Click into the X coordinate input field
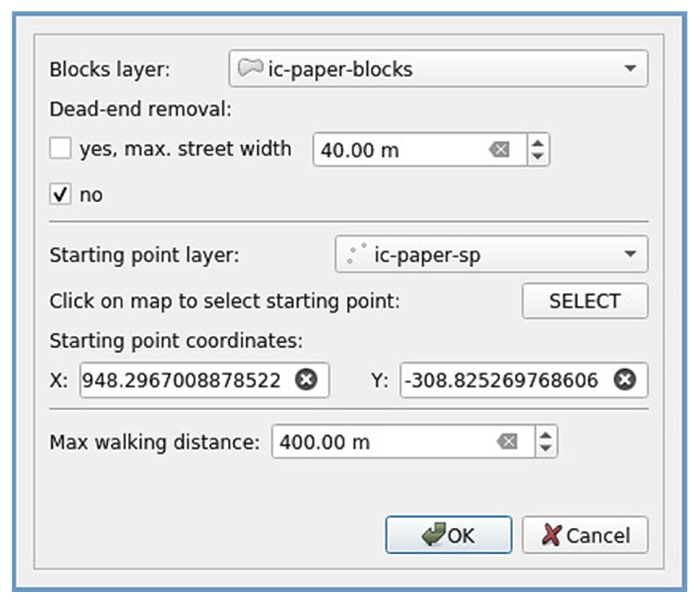Image resolution: width=700 pixels, height=601 pixels. [184, 380]
